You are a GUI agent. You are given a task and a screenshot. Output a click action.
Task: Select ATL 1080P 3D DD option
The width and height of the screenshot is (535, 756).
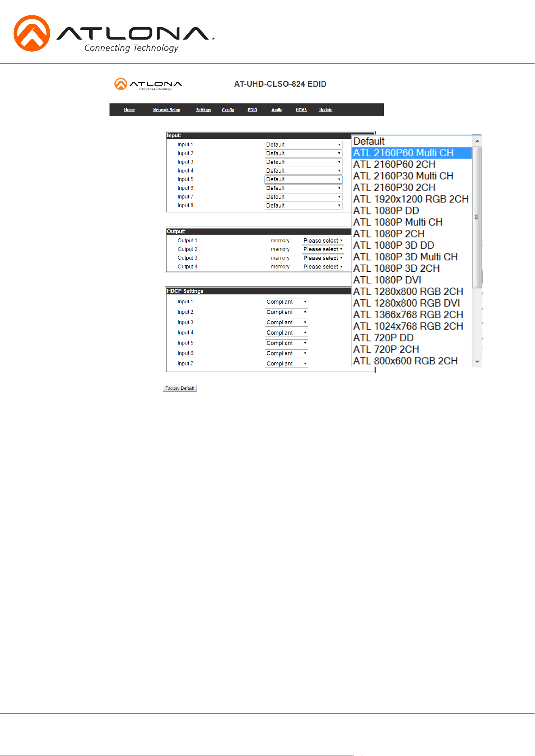click(412, 246)
